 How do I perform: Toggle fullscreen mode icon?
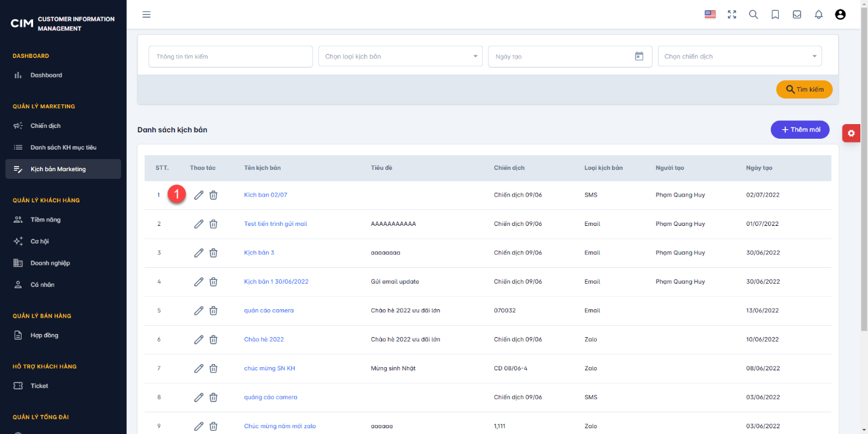(732, 14)
